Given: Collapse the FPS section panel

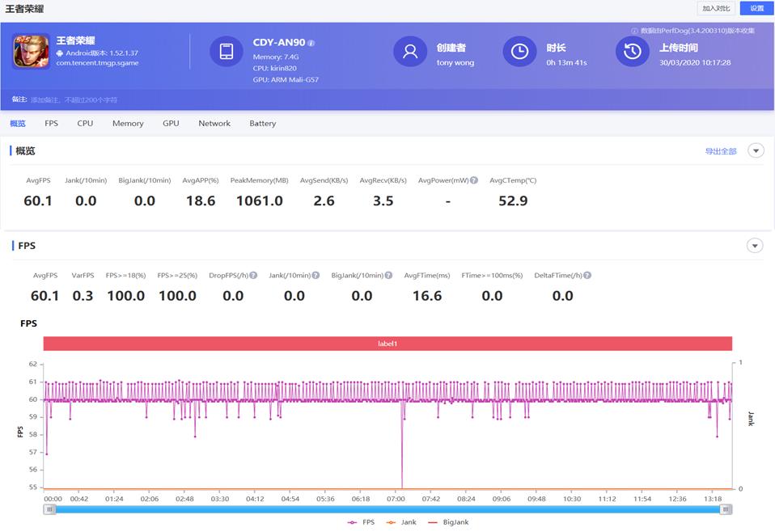Looking at the screenshot, I should click(755, 246).
